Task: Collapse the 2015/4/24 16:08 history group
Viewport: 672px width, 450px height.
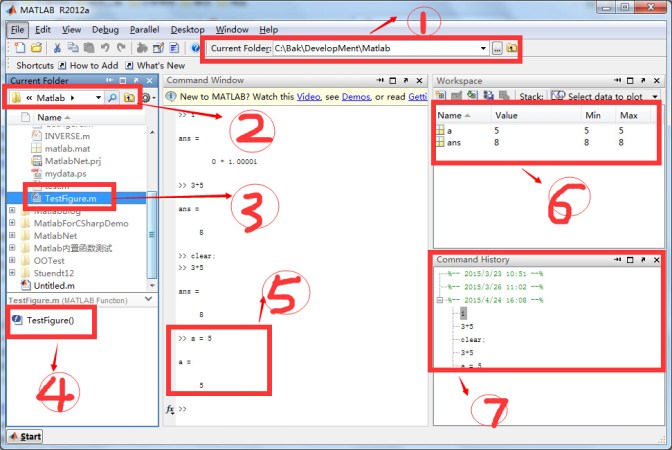Action: click(440, 300)
